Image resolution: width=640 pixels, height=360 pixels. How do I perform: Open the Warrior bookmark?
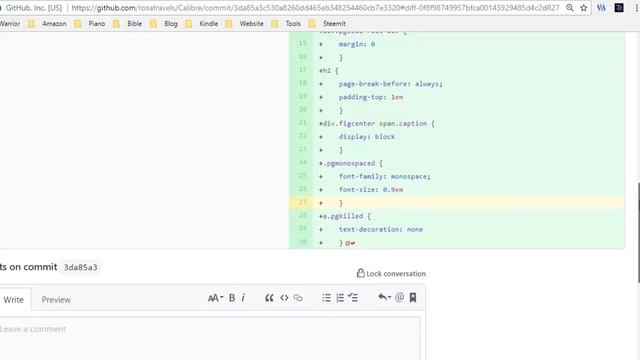(10, 24)
